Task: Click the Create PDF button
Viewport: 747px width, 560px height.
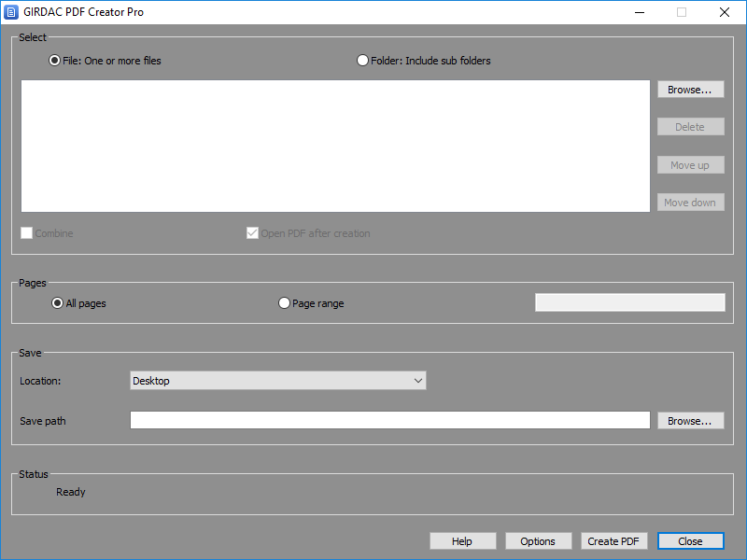Action: (x=613, y=541)
